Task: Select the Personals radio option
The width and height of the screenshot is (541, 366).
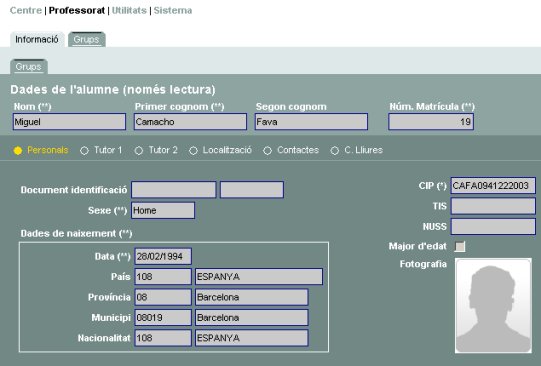Action: click(18, 150)
